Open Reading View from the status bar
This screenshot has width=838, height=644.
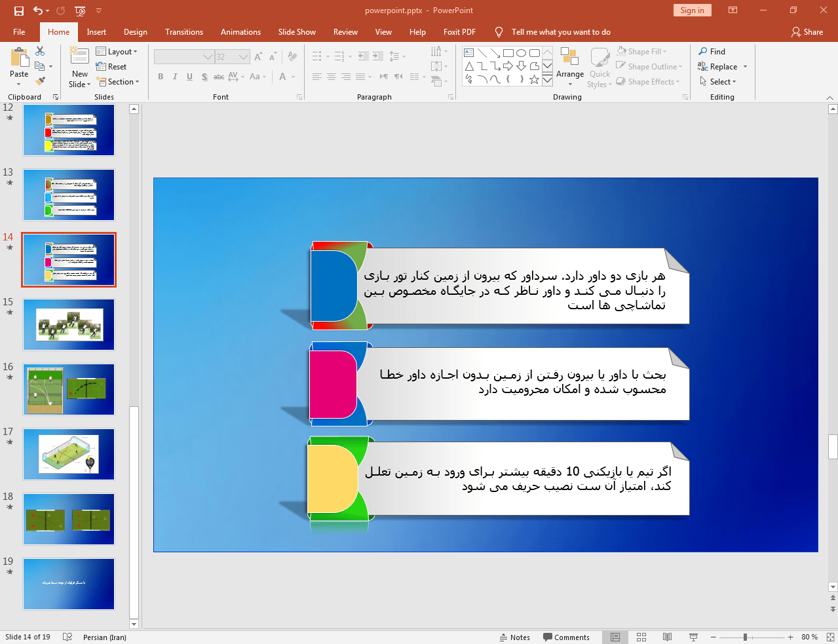coord(667,637)
